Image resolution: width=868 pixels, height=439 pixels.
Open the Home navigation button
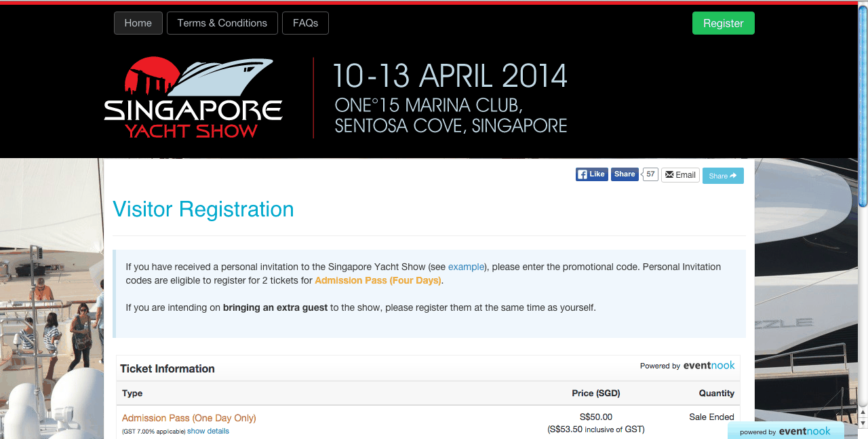tap(138, 23)
